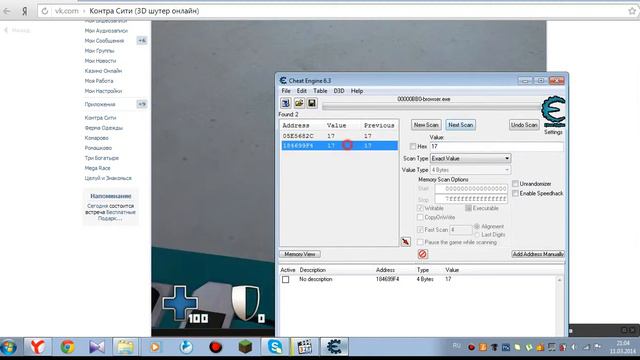Image resolution: width=640 pixels, height=360 pixels.
Task: Click the red record circle taskbar icon
Action: [x=216, y=347]
